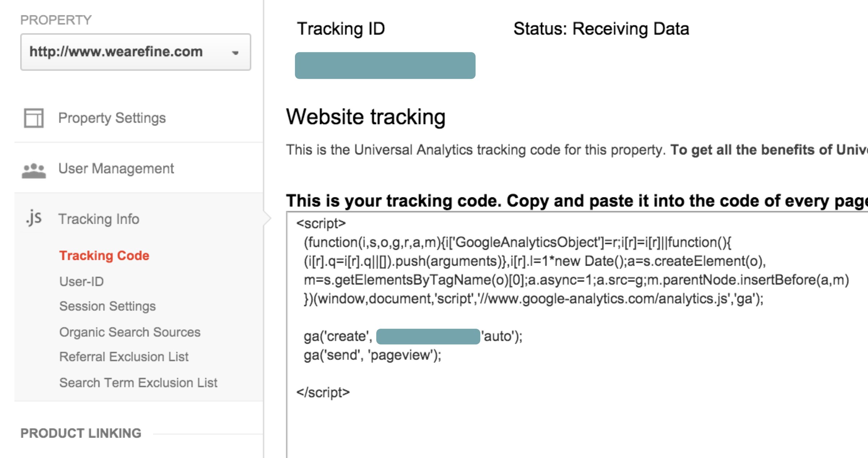Image resolution: width=868 pixels, height=458 pixels.
Task: Open Session Settings
Action: tap(108, 306)
